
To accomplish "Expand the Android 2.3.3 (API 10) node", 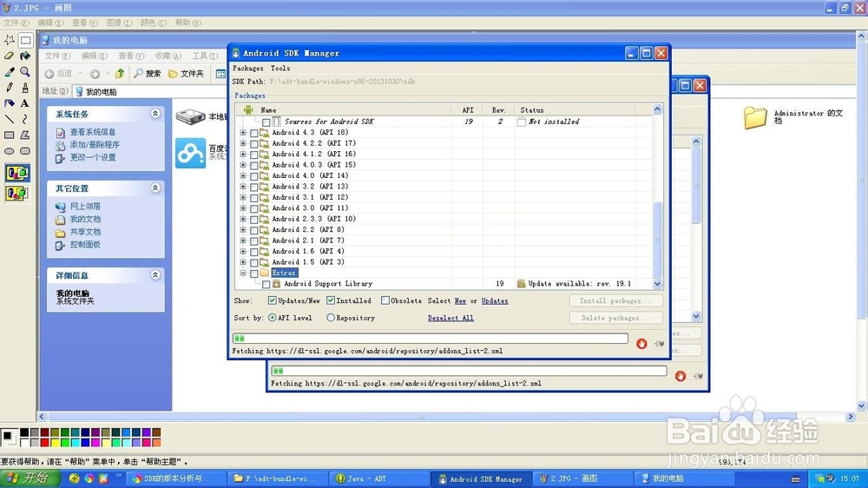I will click(x=243, y=219).
